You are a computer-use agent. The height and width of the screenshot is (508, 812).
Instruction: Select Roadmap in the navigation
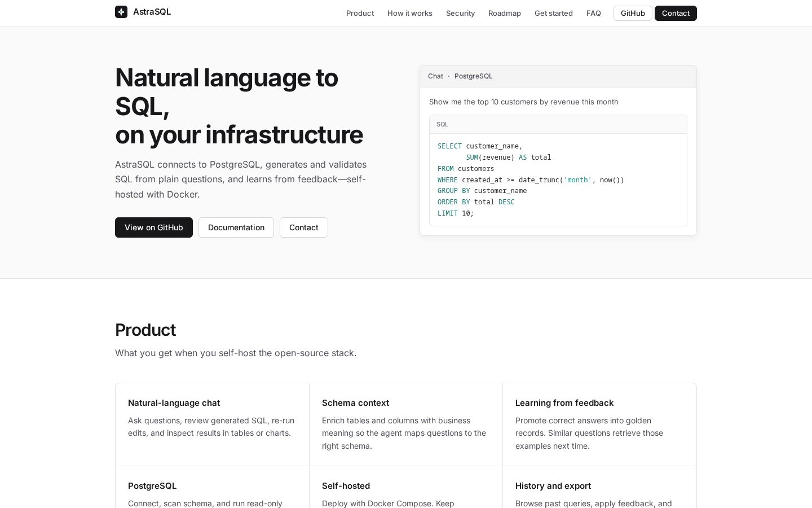pos(505,13)
